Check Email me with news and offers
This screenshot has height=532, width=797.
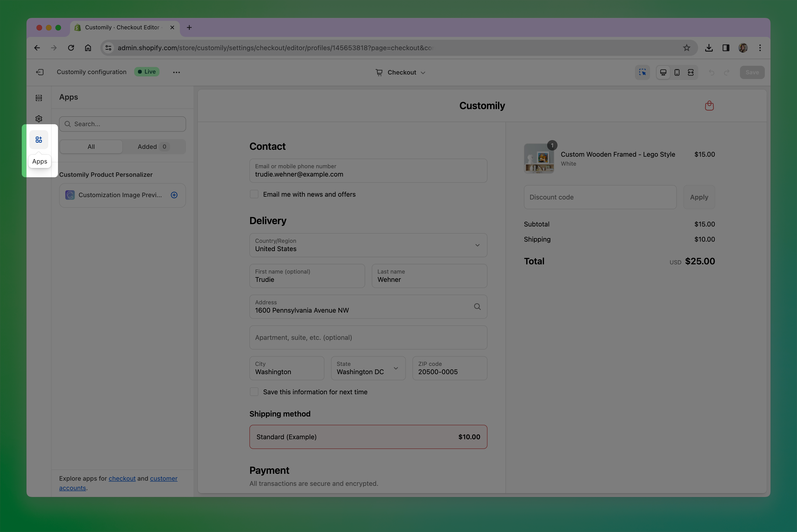click(x=254, y=194)
